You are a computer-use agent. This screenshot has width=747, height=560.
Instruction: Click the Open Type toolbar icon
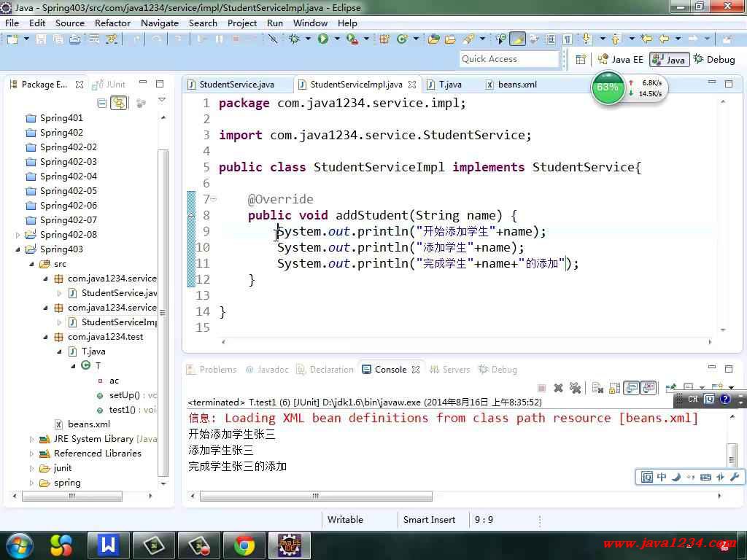(x=433, y=39)
